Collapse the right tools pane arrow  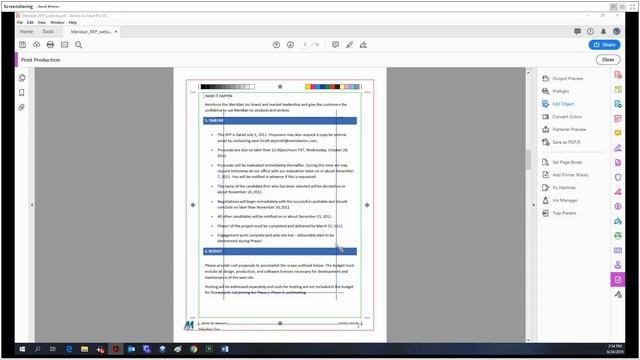coord(533,205)
